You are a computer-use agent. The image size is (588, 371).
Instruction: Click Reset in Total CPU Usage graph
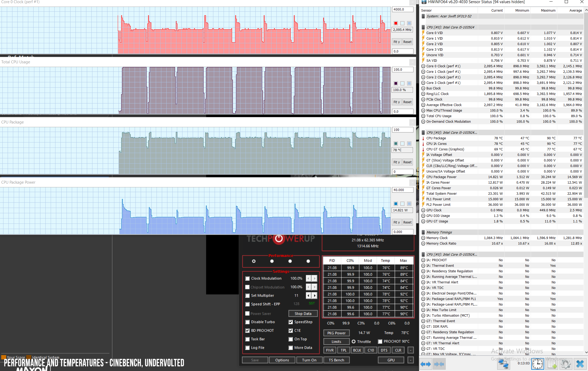pos(407,102)
